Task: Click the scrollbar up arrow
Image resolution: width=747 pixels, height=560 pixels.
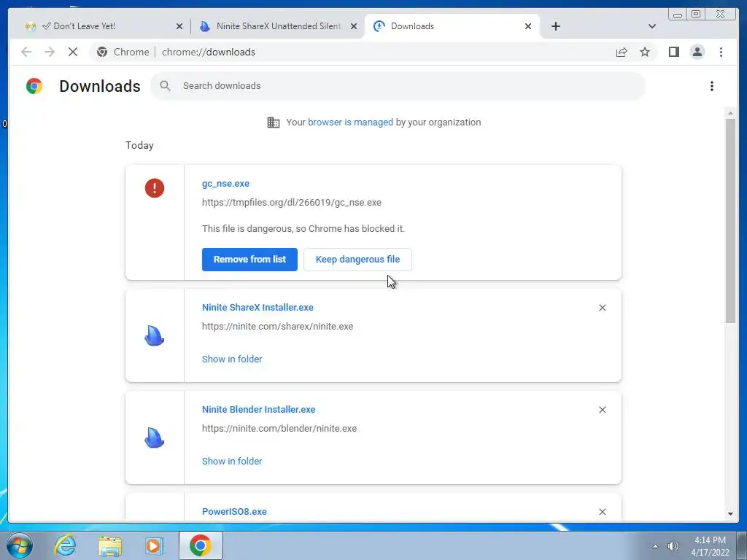Action: point(730,113)
